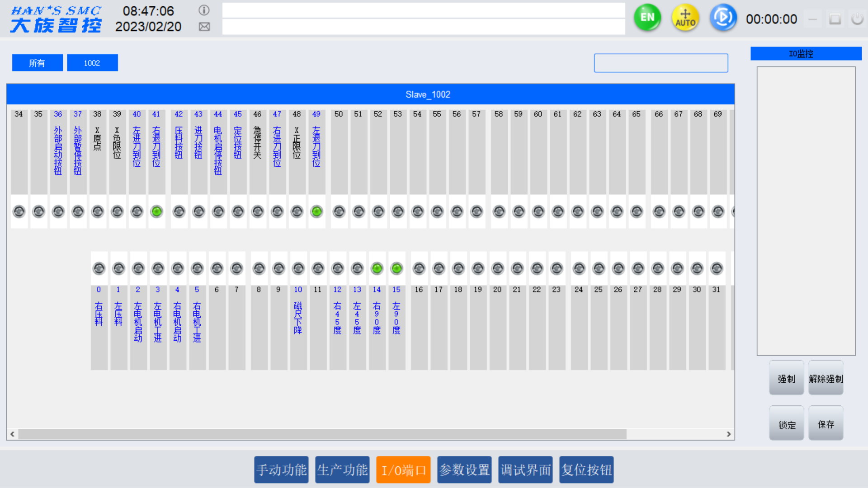The height and width of the screenshot is (488, 868).
Task: Switch to the 手动功能 tab
Action: coord(281,470)
